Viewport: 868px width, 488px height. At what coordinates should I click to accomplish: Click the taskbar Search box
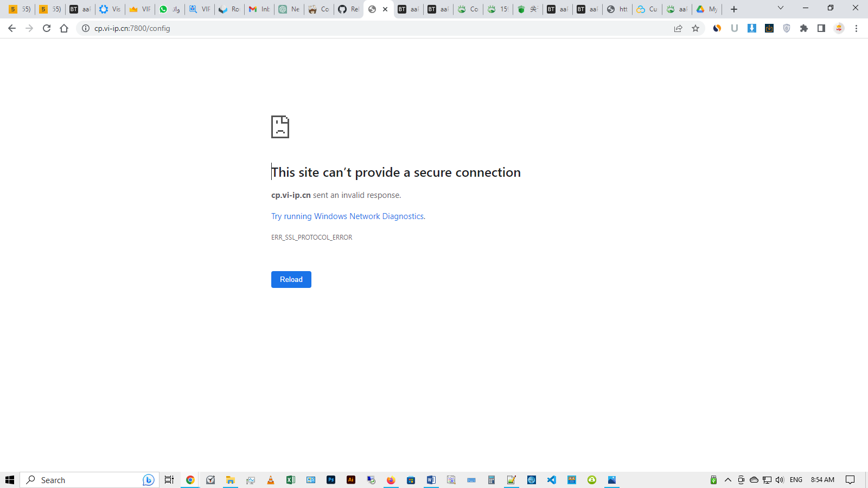90,480
